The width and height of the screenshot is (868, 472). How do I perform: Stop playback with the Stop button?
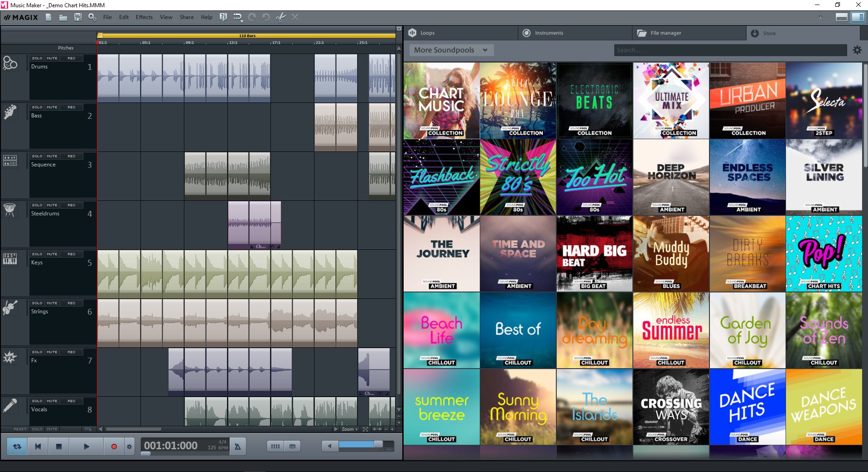(58, 447)
